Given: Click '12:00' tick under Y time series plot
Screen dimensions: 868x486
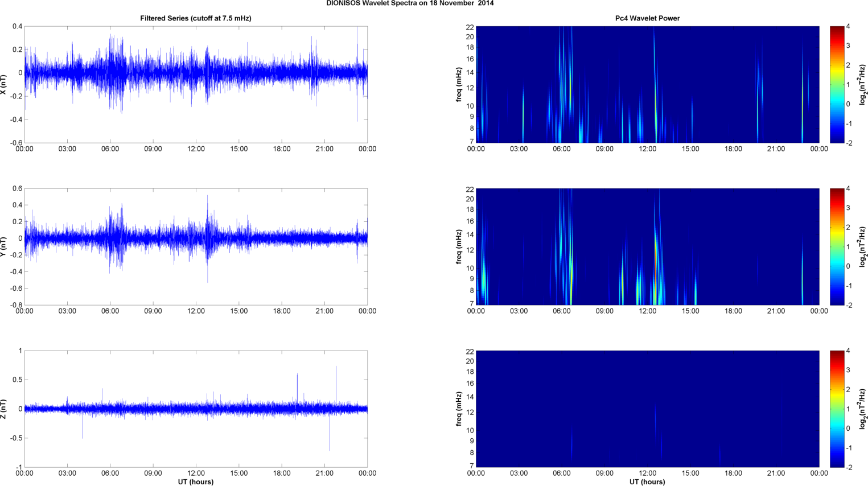Looking at the screenshot, I should pos(196,311).
